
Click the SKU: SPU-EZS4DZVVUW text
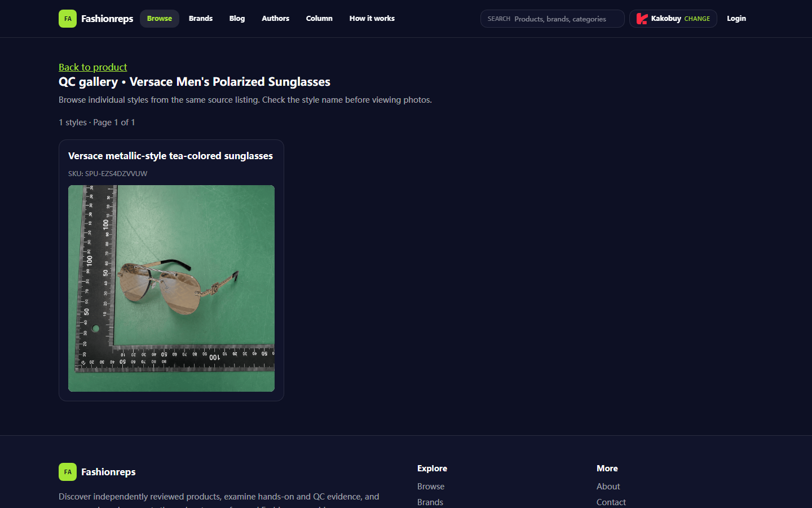(108, 174)
